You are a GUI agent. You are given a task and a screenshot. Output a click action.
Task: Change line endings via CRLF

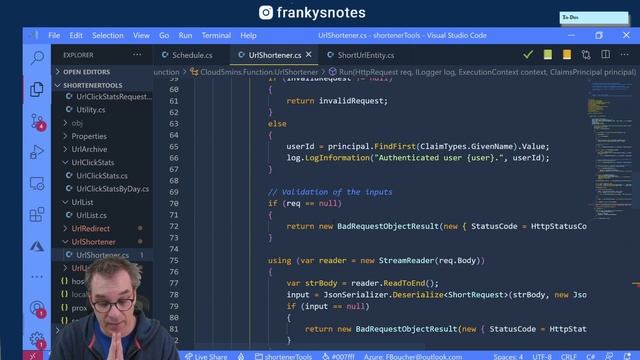[568, 356]
